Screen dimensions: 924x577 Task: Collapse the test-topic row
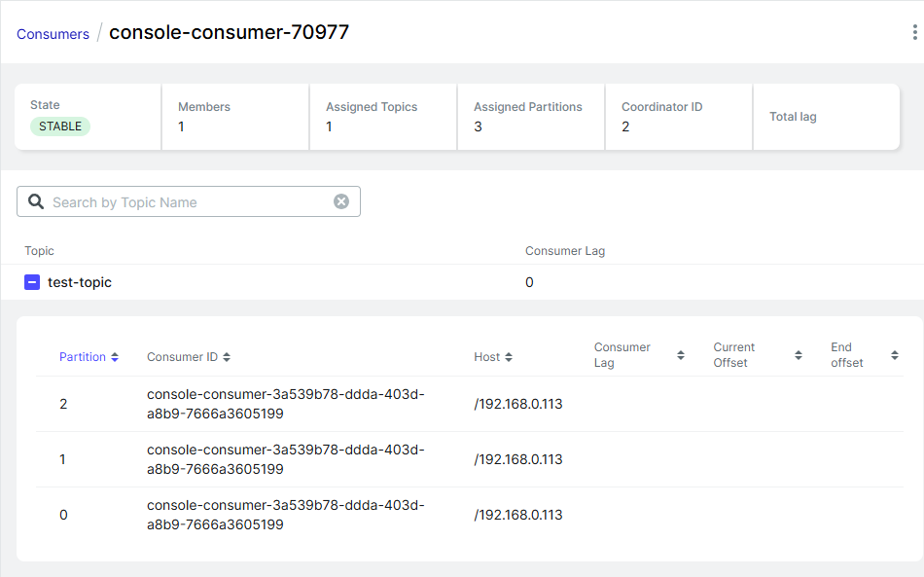32,282
